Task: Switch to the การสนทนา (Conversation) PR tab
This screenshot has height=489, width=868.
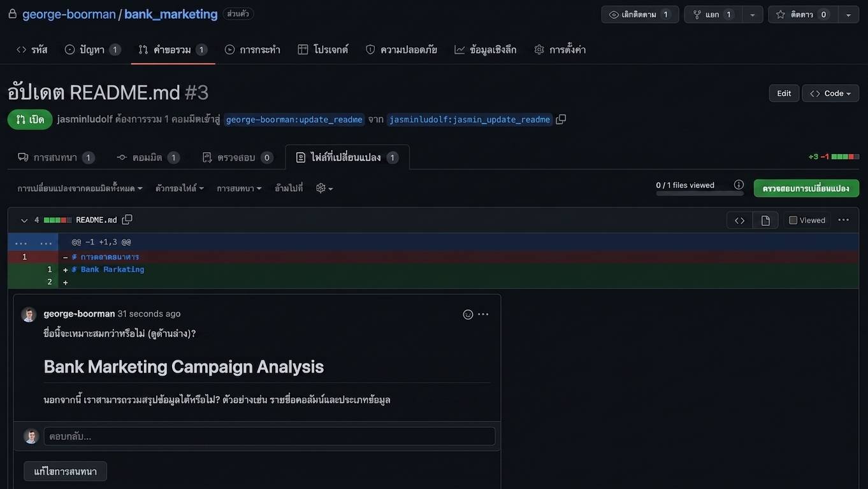Action: click(x=56, y=157)
